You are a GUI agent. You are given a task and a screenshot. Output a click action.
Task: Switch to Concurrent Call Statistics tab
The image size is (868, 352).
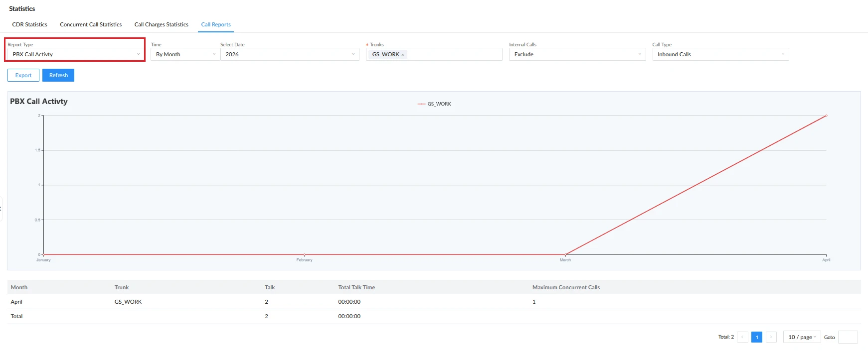(x=91, y=24)
